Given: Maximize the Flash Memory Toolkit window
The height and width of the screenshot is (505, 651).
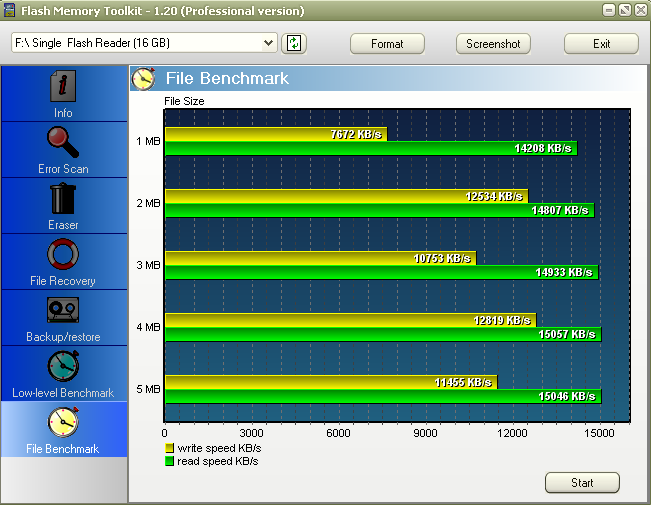Looking at the screenshot, I should tap(625, 10).
